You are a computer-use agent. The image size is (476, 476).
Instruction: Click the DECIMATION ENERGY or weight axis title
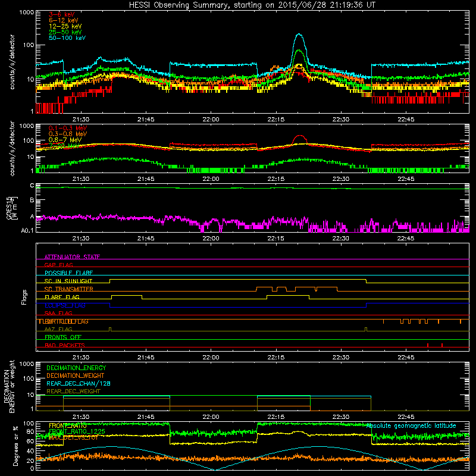click(9, 386)
